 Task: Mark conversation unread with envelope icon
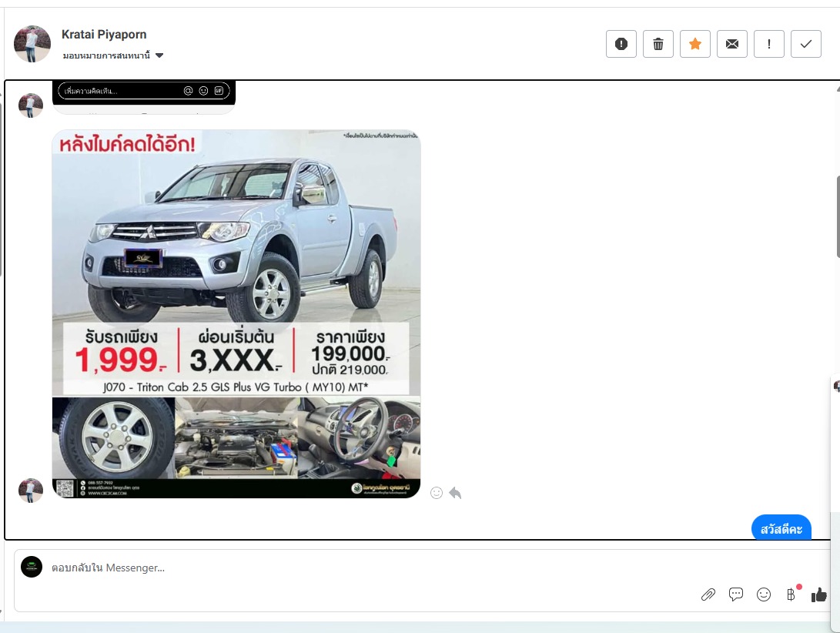731,44
